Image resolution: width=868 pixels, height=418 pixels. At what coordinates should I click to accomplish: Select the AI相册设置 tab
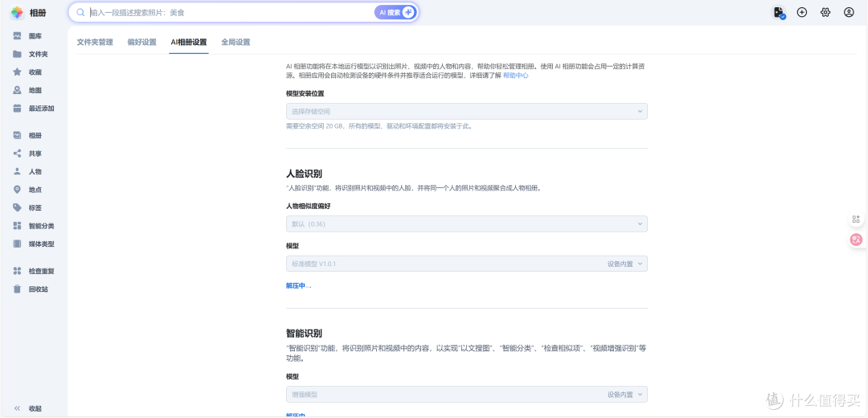point(189,42)
